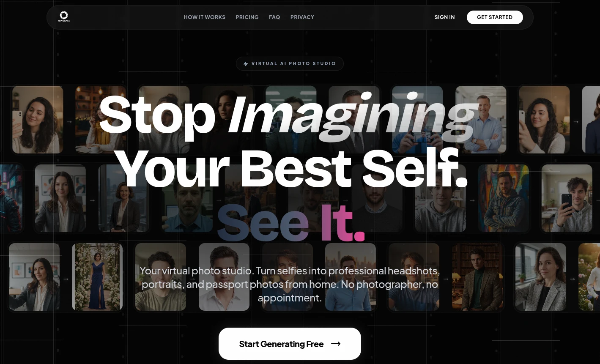Open the curly-haired woman holding phone selfie
600x364 pixels.
[x=38, y=120]
